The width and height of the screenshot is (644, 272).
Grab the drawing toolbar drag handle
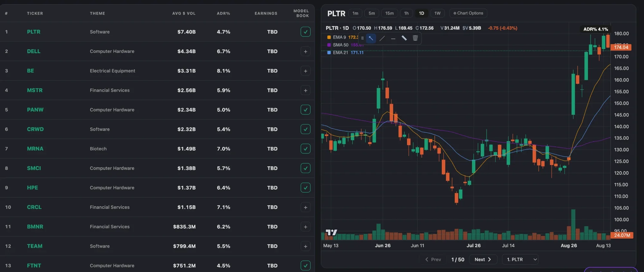363,38
